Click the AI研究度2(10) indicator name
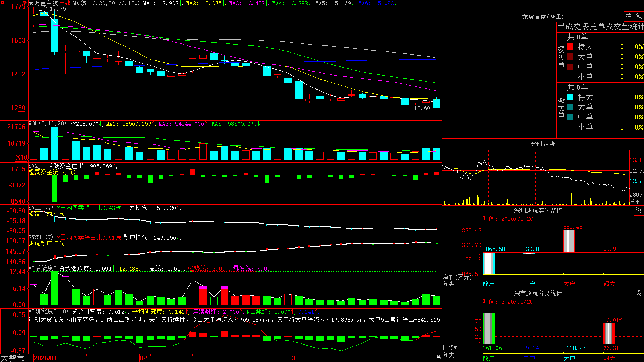Viewport: 644px width, 362px height. pyautogui.click(x=48, y=311)
